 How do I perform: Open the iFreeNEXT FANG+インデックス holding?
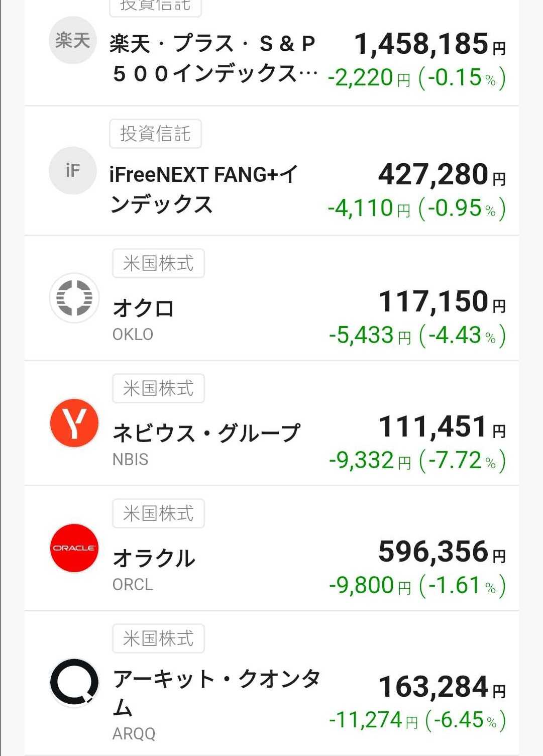203,189
